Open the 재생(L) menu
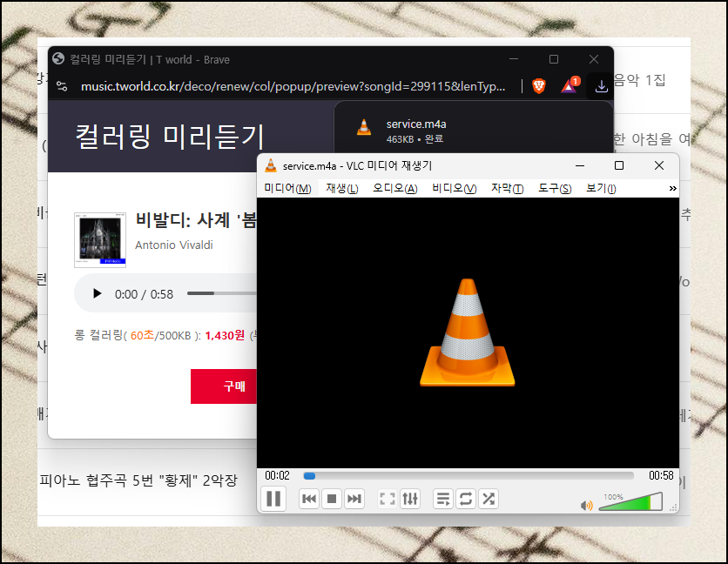 click(342, 189)
